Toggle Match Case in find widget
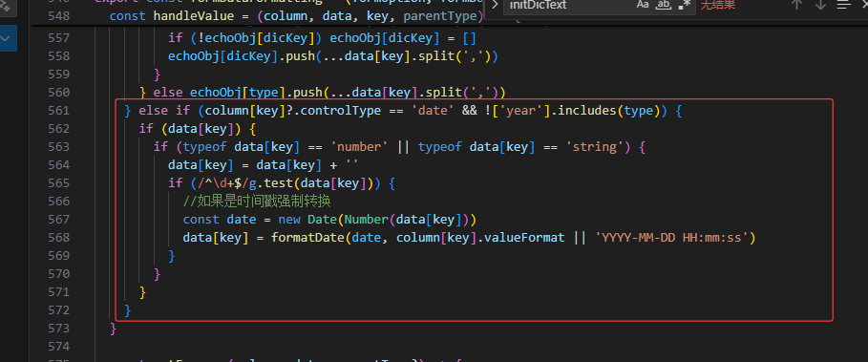 click(x=642, y=5)
